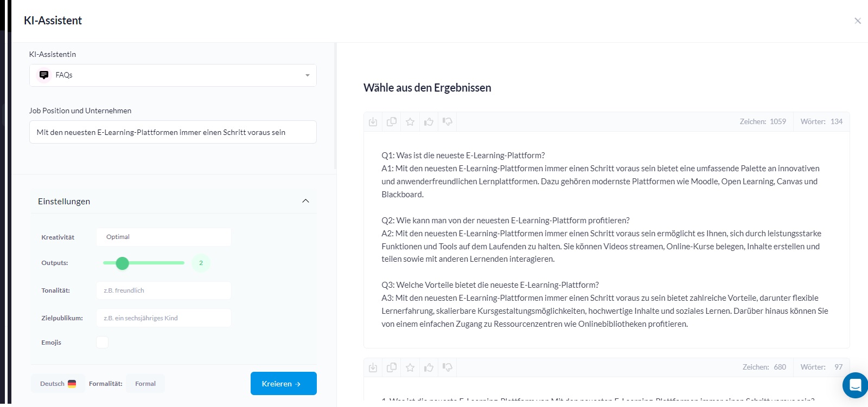Copy the first result with 134 words
Viewport: 868px width, 407px height.
[392, 122]
